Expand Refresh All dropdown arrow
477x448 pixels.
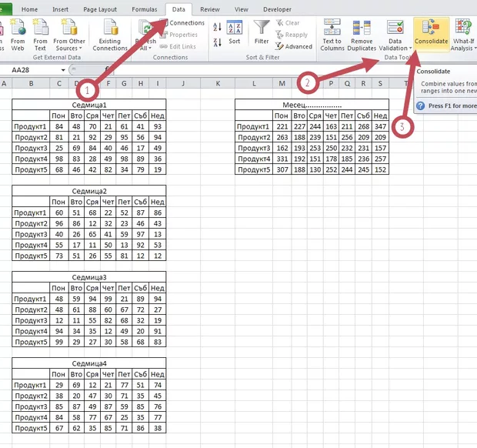point(150,48)
